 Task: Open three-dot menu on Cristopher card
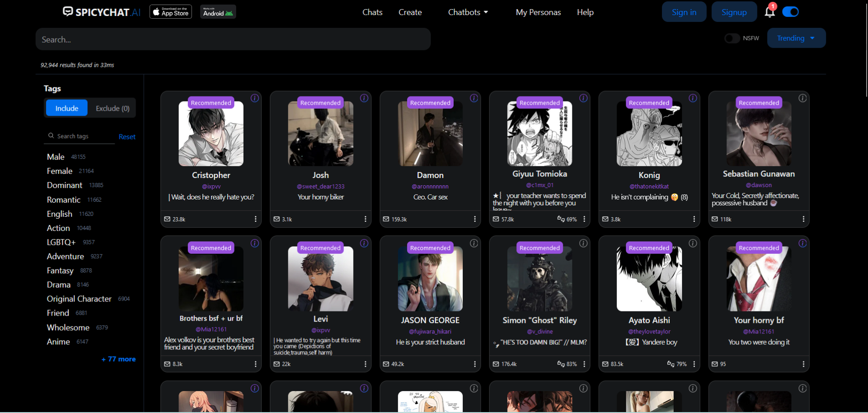255,219
